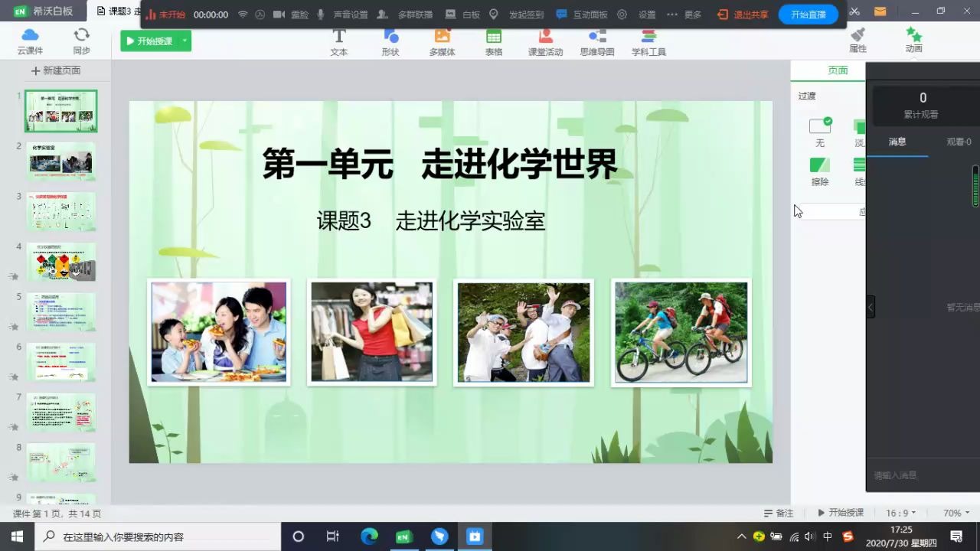Click 发起签到 to start sign-in
Screen dimensions: 980x551
click(517, 15)
